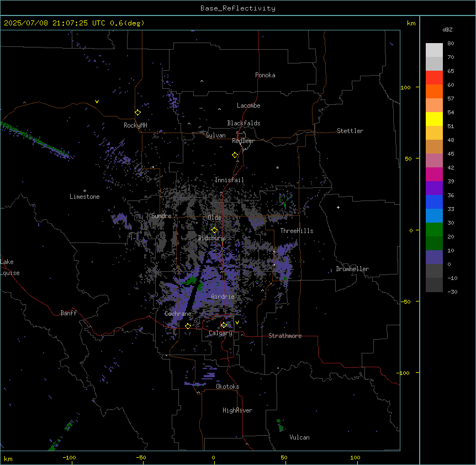Click the dBZ legend heading
The height and width of the screenshot is (465, 476).
coord(447,29)
